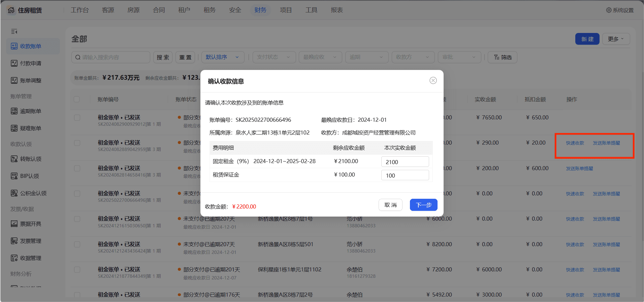This screenshot has width=644, height=302.
Task: Click the 筛选 filter icon button
Action: point(503,57)
